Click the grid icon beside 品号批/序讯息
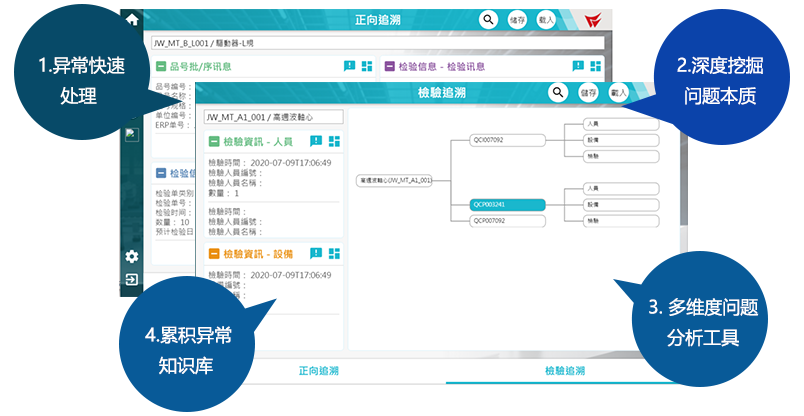The height and width of the screenshot is (416, 804). click(367, 67)
